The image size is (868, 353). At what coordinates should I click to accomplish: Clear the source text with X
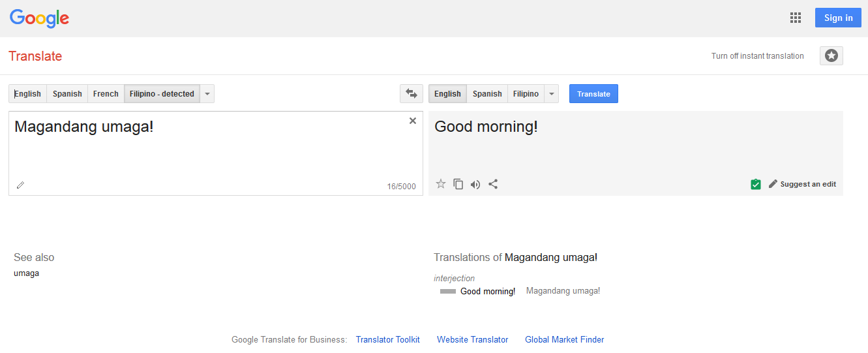pos(413,121)
